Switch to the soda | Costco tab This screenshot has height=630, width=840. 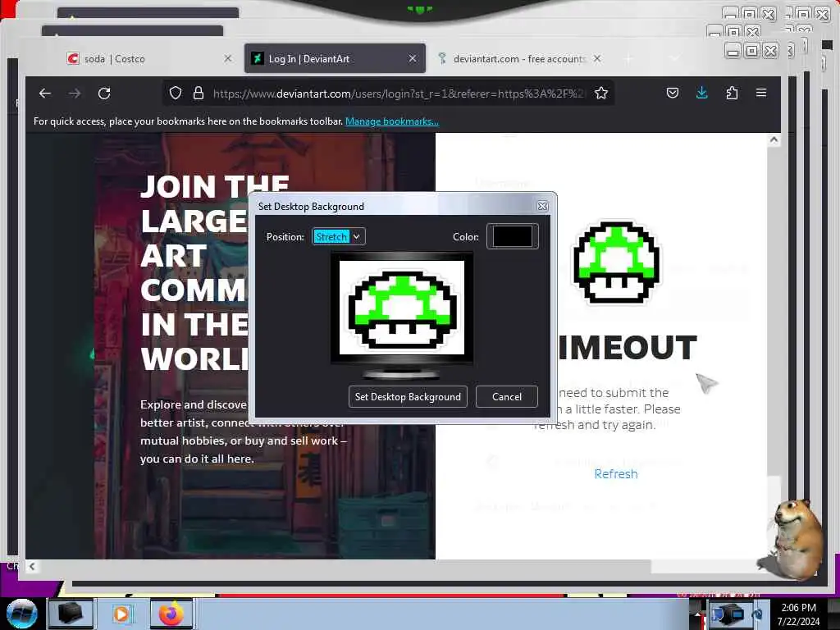149,58
